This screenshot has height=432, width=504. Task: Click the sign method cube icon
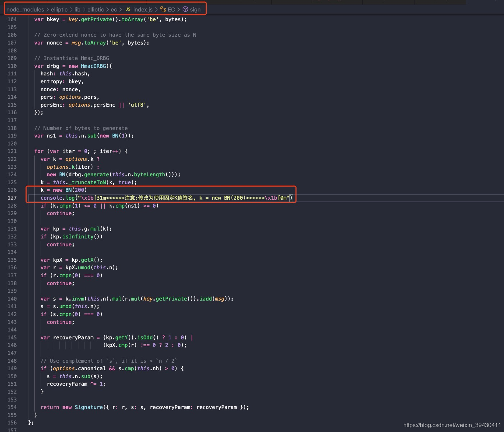pyautogui.click(x=185, y=9)
